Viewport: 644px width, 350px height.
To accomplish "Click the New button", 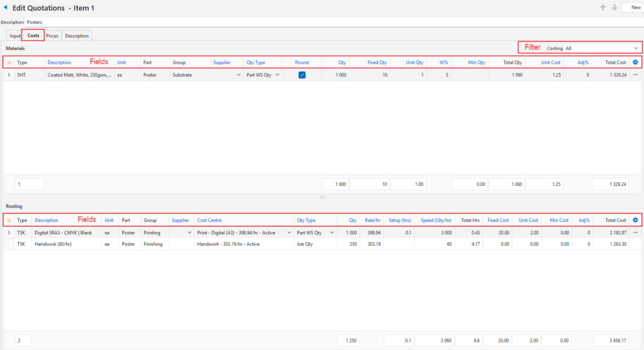I will pyautogui.click(x=632, y=8).
